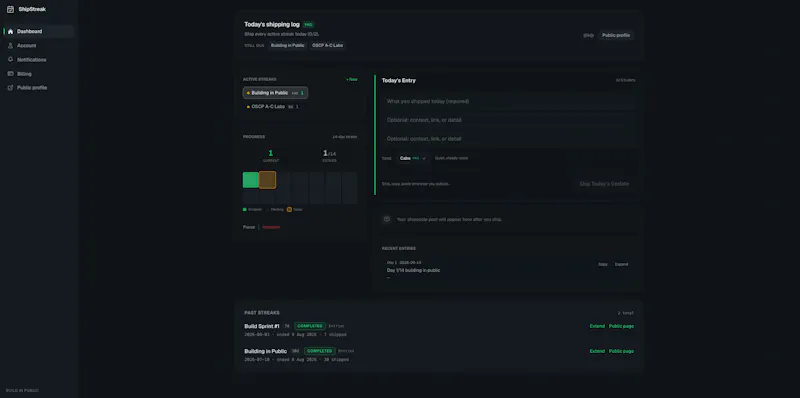Click the Optional field directly below required field
The image size is (800, 398).
click(509, 120)
